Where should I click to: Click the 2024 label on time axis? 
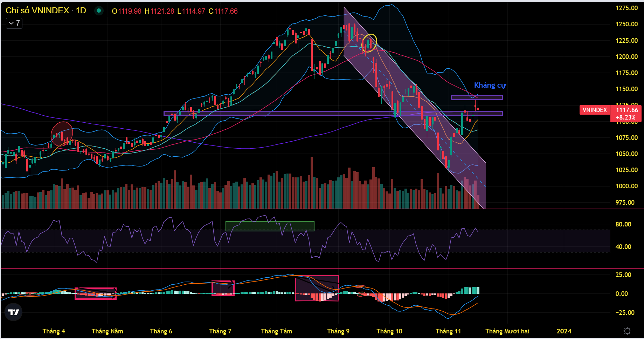(x=564, y=331)
